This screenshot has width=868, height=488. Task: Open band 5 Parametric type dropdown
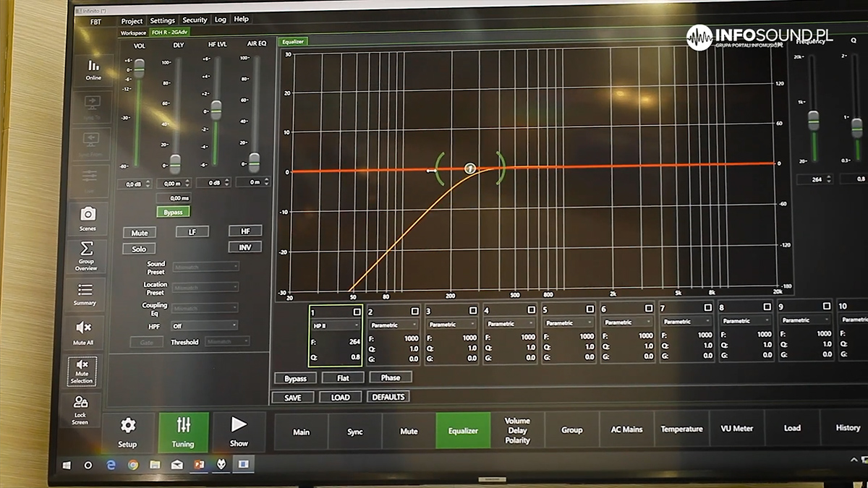(x=570, y=322)
